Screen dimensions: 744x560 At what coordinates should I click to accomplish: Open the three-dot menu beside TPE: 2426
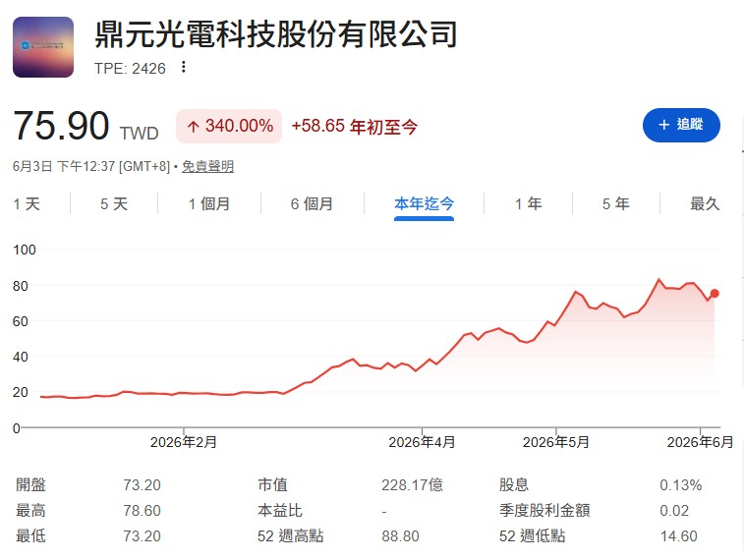(x=183, y=67)
